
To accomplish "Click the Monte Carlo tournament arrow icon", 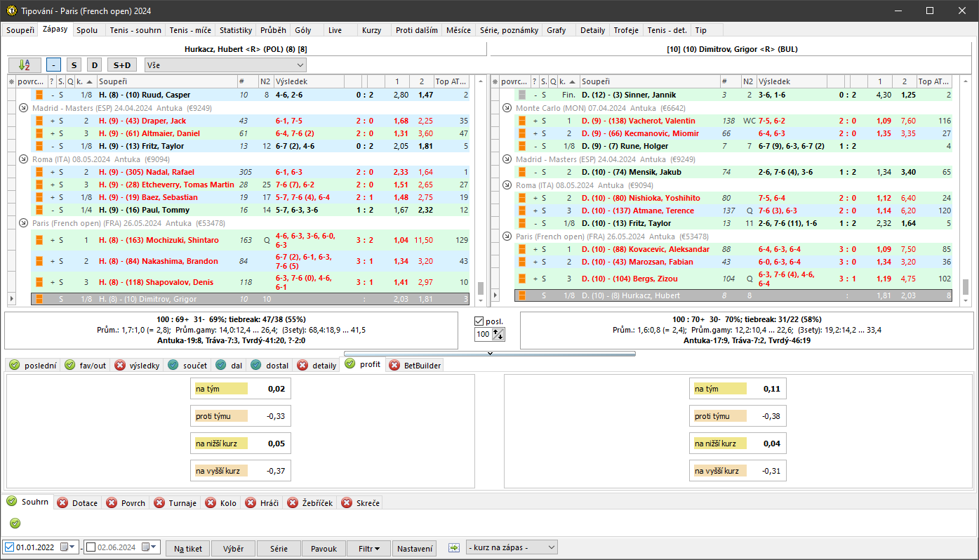I will (x=507, y=108).
